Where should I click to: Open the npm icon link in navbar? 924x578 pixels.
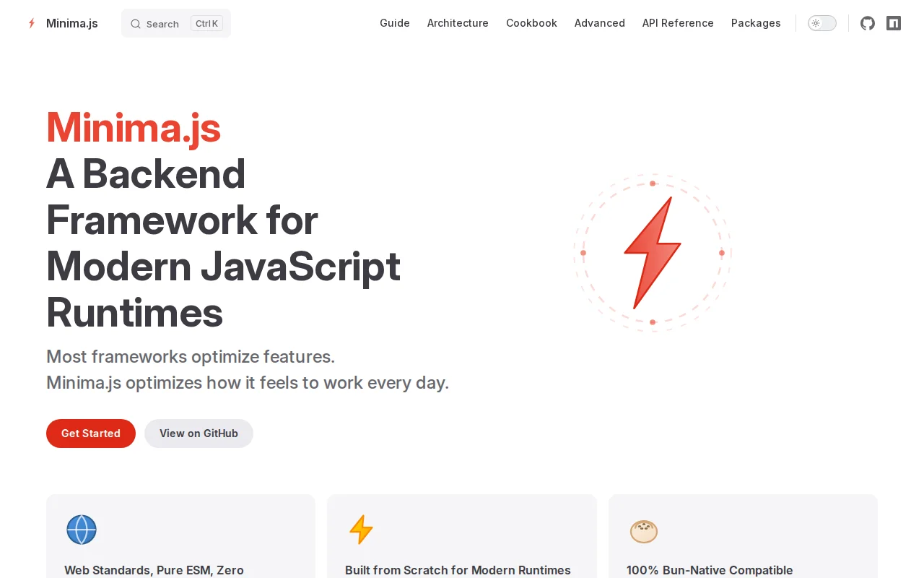point(894,23)
